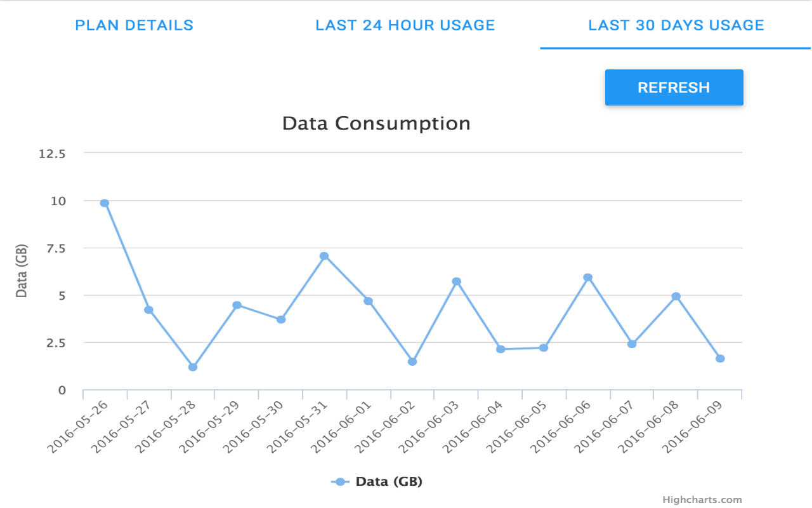Click the 2016-06-07 data point
The width and height of the screenshot is (812, 508).
coord(632,344)
